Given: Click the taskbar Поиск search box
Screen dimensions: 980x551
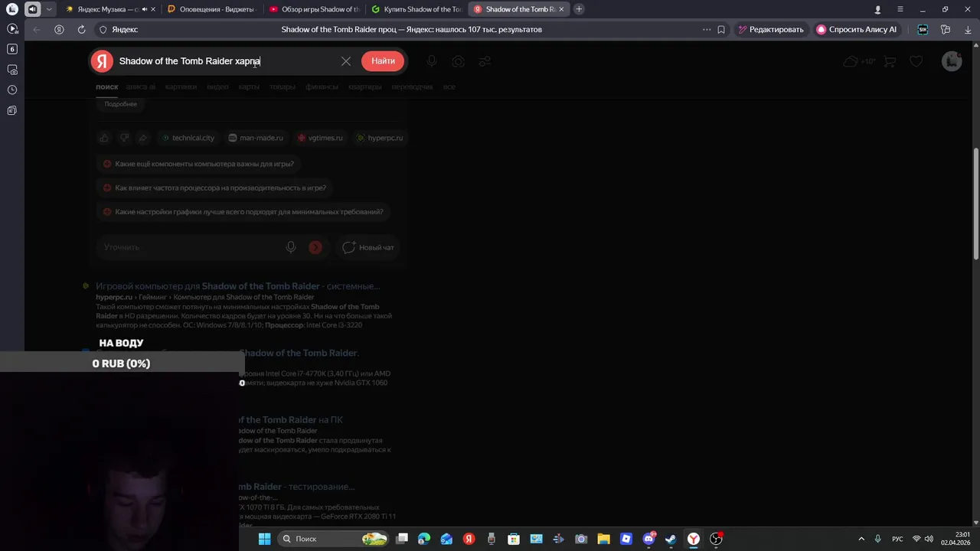Looking at the screenshot, I should [332, 539].
